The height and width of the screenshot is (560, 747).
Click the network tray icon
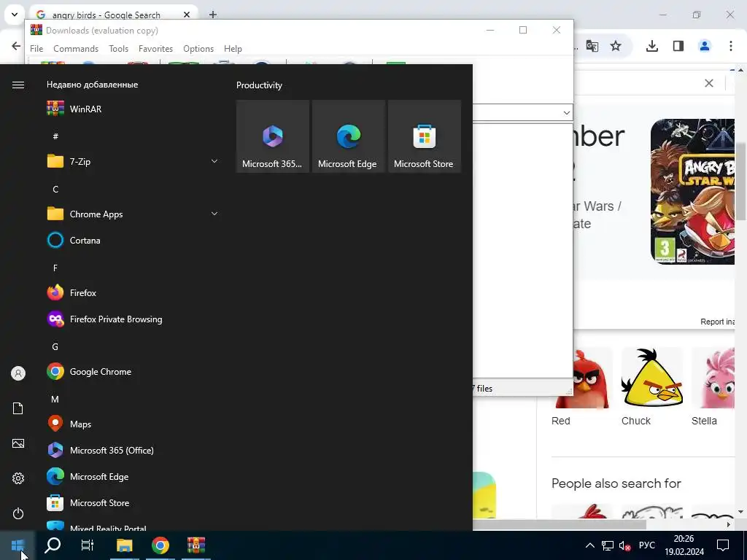pos(607,545)
